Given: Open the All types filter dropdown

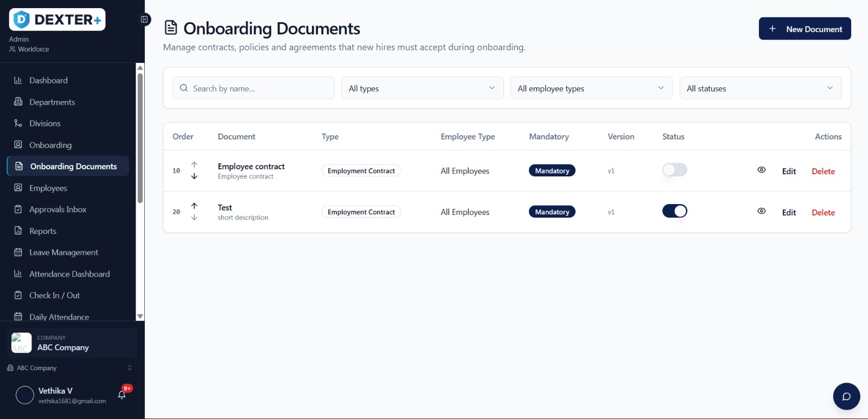Looking at the screenshot, I should 422,88.
